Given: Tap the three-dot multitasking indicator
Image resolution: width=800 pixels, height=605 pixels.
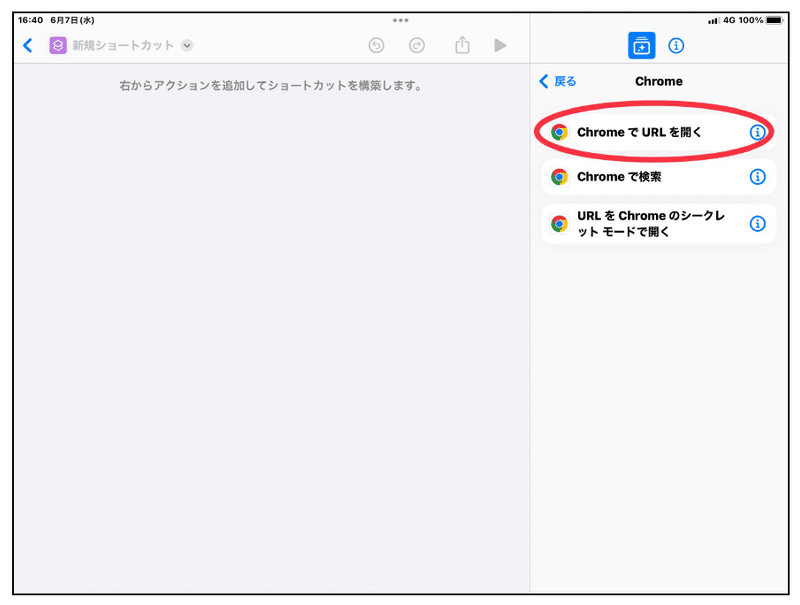Looking at the screenshot, I should (x=401, y=20).
